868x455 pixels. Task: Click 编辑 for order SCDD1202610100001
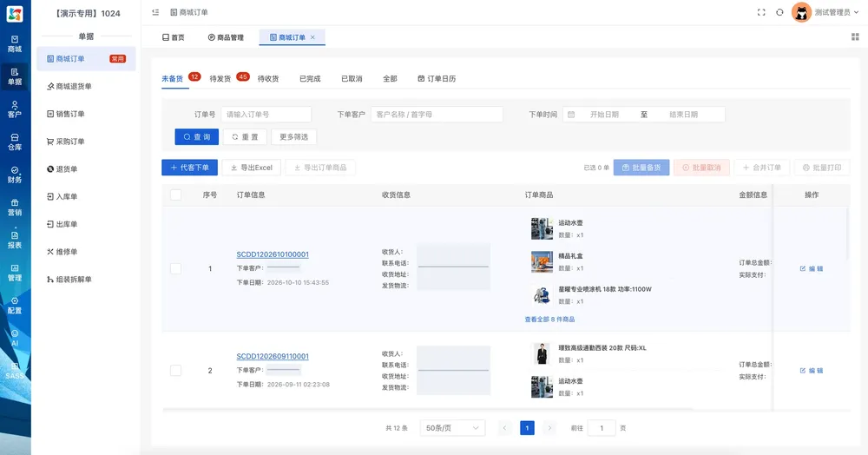(x=812, y=268)
